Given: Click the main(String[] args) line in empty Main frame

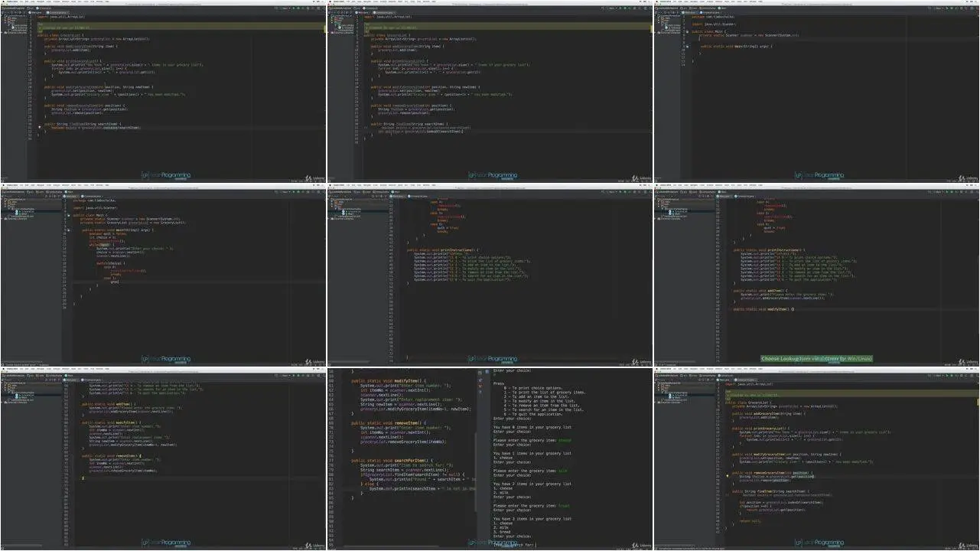Looking at the screenshot, I should [736, 46].
